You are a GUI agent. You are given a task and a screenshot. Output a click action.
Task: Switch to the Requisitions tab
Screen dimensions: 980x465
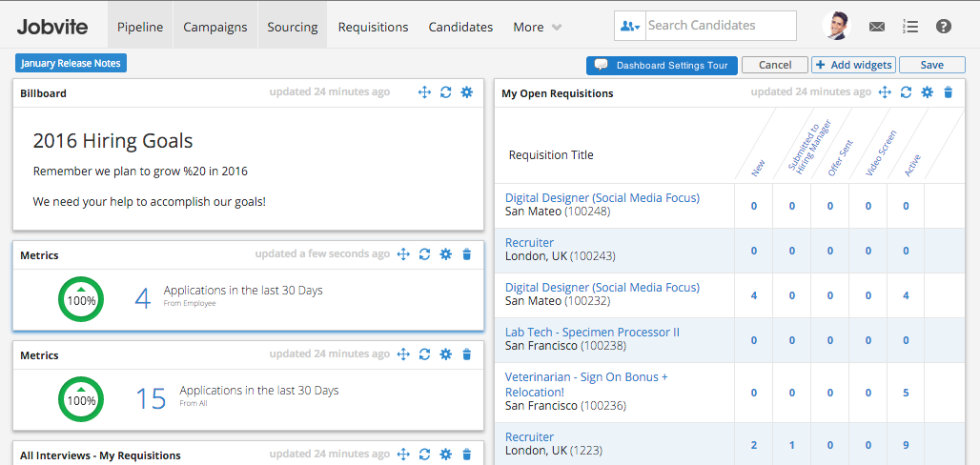click(x=373, y=27)
